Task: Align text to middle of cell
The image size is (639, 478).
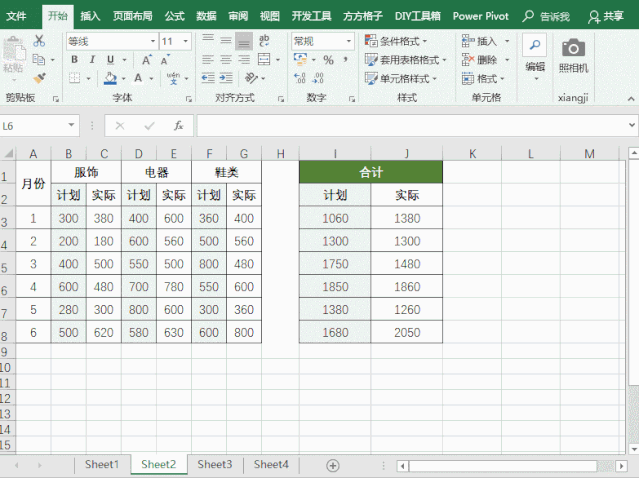Action: click(226, 40)
